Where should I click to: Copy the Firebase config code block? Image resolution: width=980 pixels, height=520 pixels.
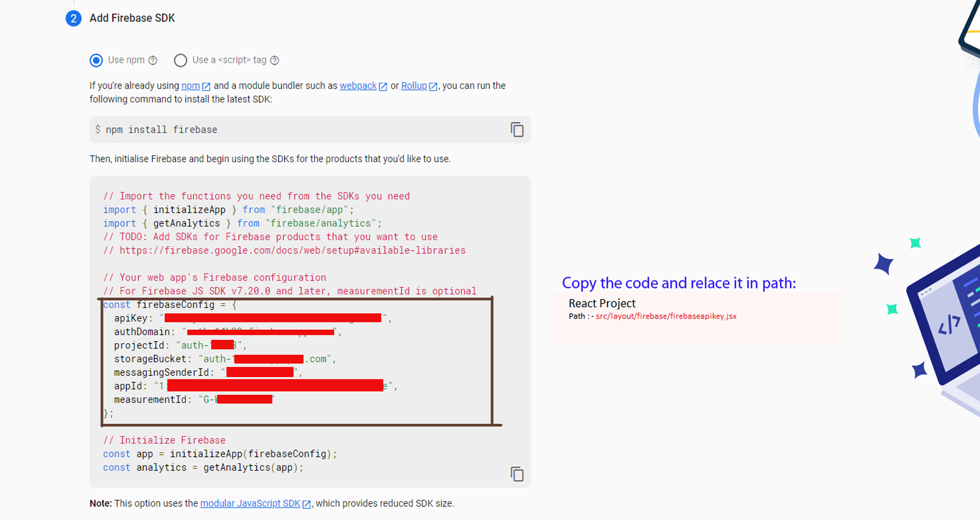pyautogui.click(x=517, y=474)
